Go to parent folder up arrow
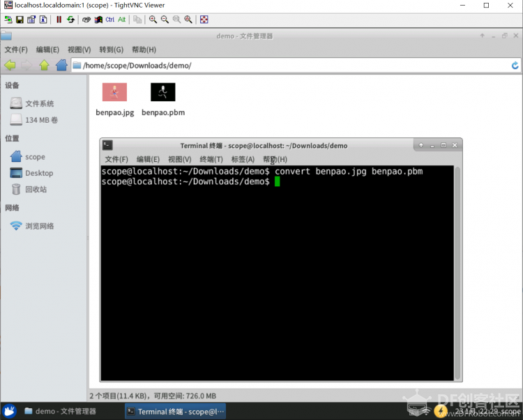 [44, 65]
